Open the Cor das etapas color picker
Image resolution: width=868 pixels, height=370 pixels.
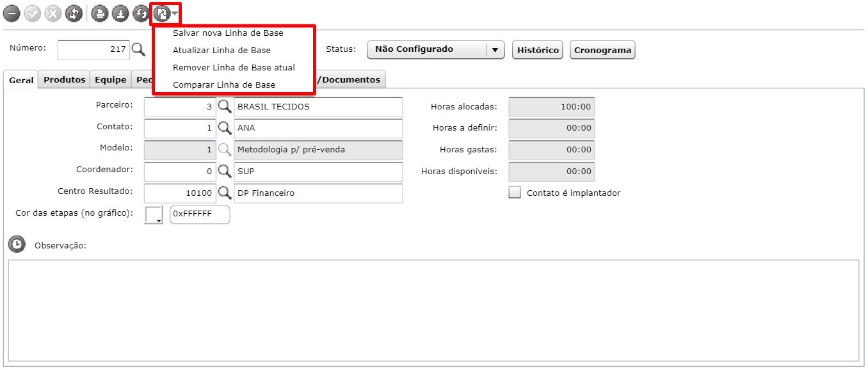pos(154,215)
